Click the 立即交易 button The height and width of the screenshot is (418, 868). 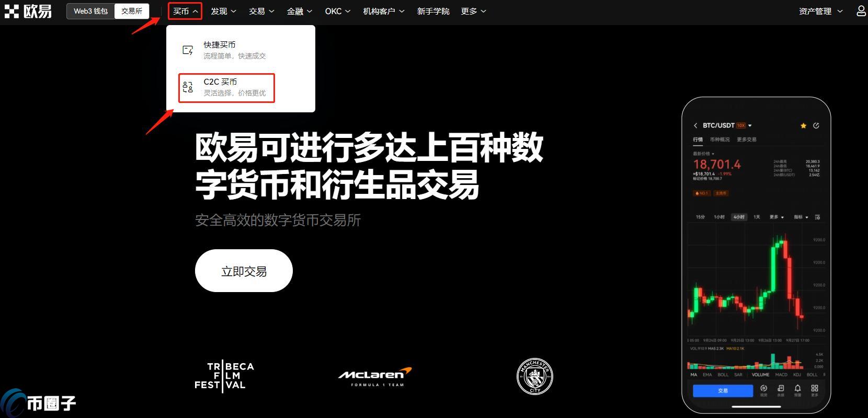(244, 271)
